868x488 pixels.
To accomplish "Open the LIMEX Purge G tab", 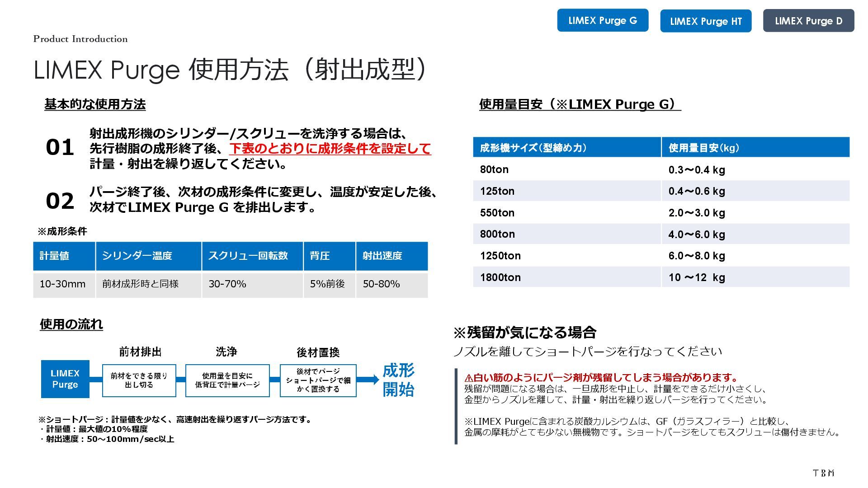I will tap(603, 20).
